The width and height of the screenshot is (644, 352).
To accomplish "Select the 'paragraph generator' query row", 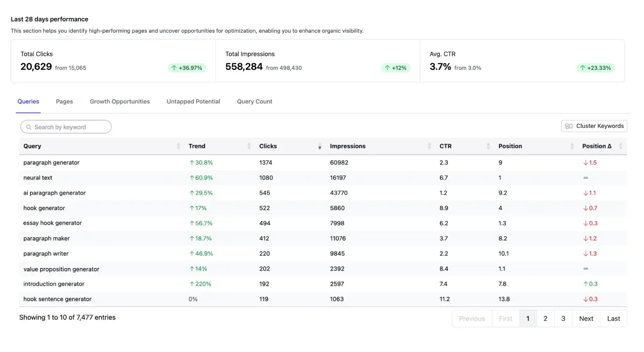I will tap(323, 163).
